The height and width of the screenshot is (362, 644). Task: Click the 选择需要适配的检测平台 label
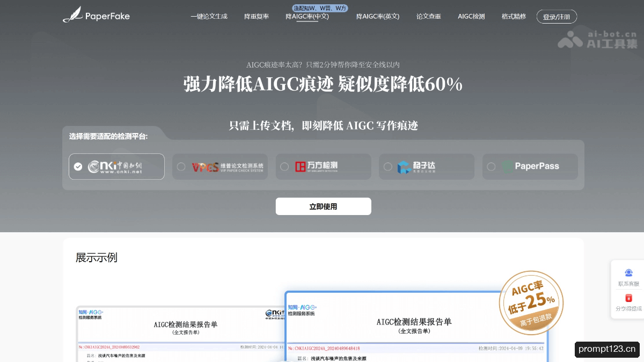tap(108, 136)
